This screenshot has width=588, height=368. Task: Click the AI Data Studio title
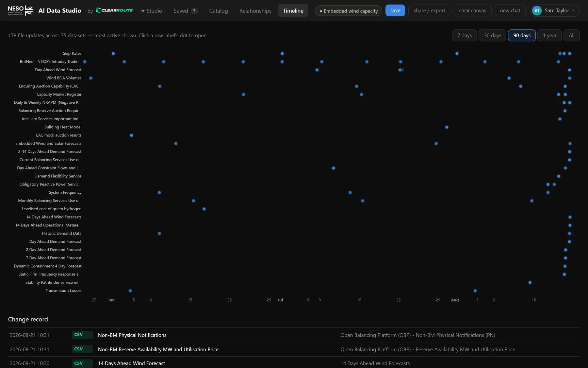coord(60,10)
